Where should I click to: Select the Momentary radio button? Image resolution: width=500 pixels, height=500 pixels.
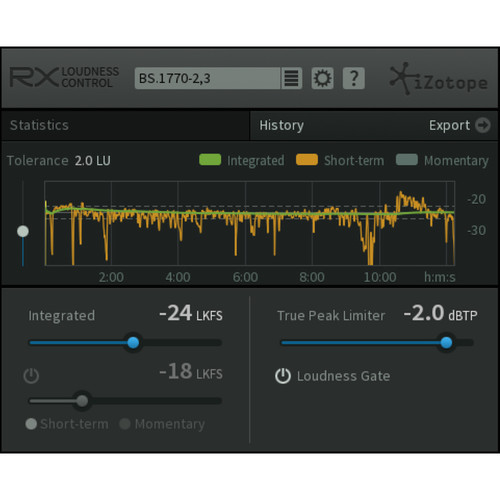(x=125, y=424)
